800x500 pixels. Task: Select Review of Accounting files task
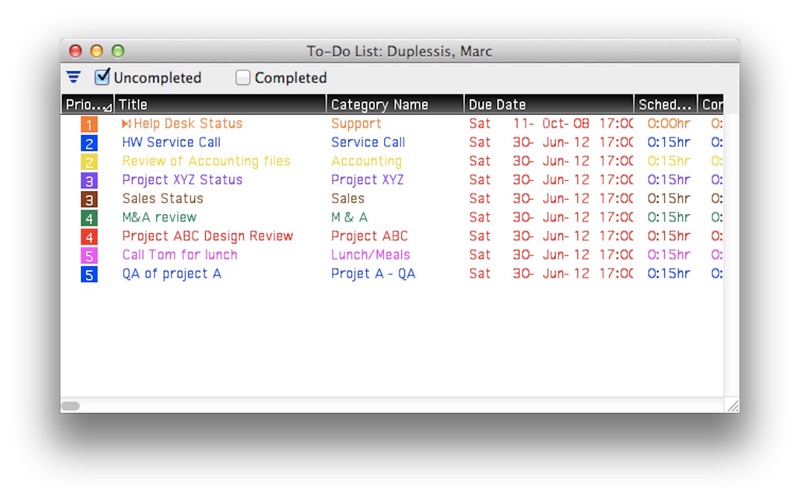(206, 161)
